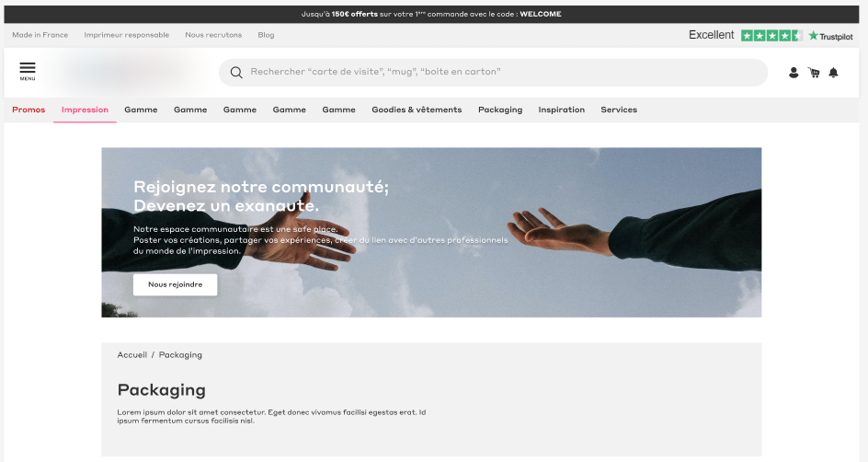Open the Blog link

click(x=266, y=35)
